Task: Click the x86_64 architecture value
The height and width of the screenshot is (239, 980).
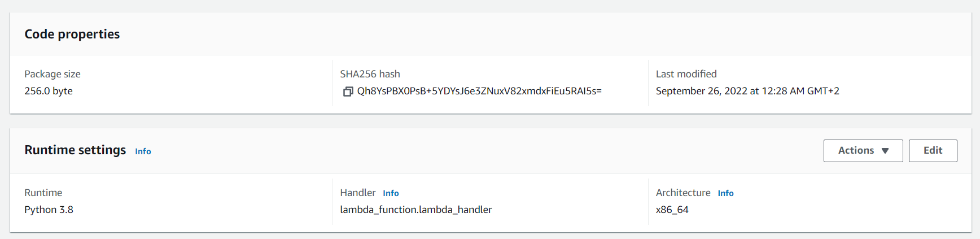Action: pos(672,210)
